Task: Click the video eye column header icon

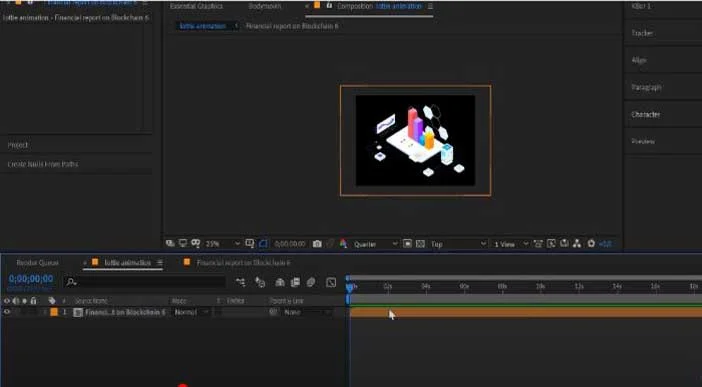Action: click(x=7, y=301)
